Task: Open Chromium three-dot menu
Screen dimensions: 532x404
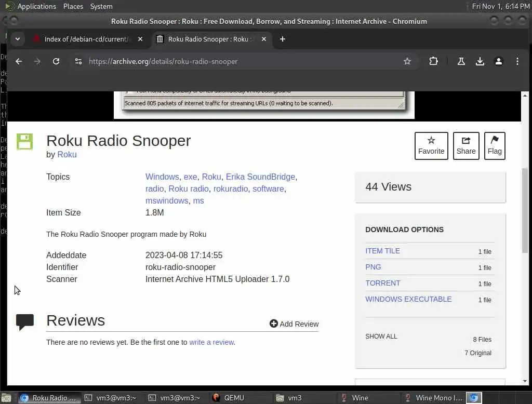Action: point(517,61)
